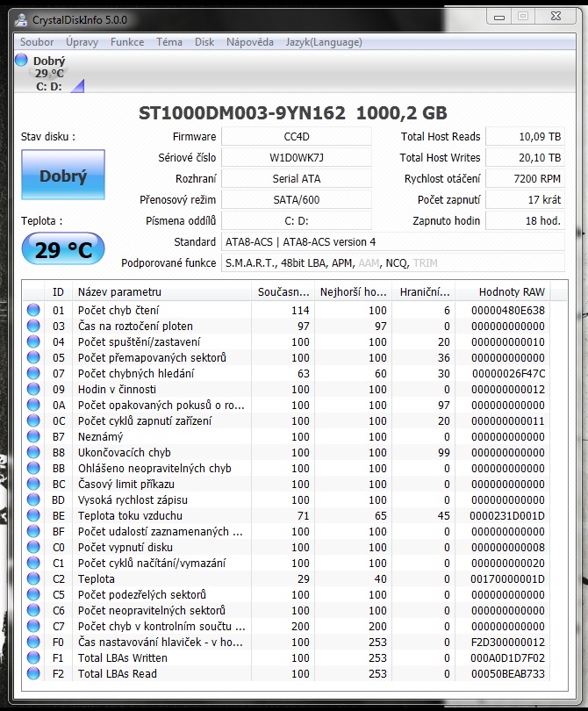Click RAW value 0000231D001D

coord(507,516)
